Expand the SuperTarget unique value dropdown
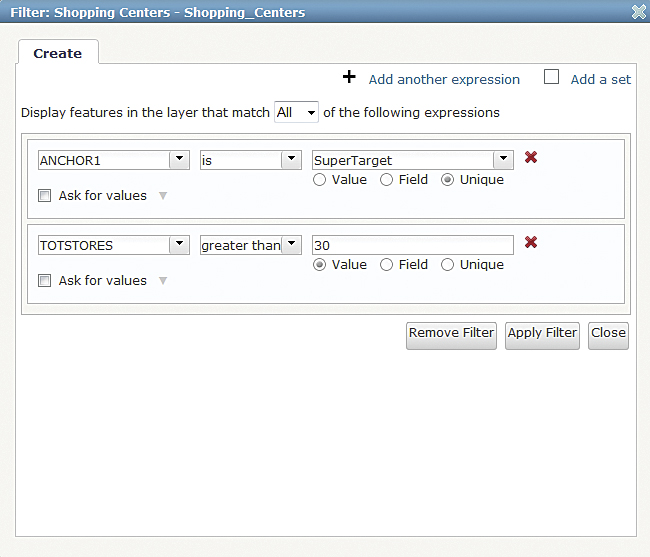This screenshot has height=557, width=650. (x=503, y=160)
